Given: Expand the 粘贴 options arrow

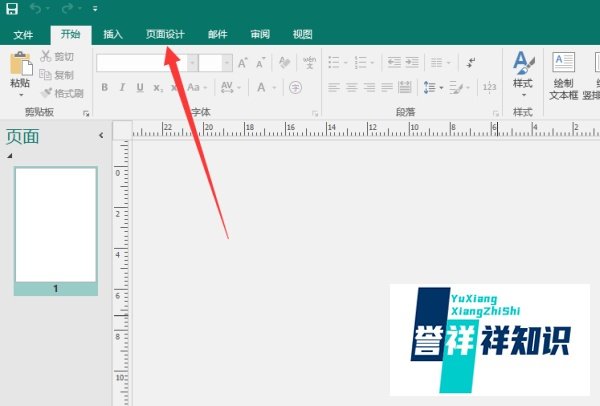Looking at the screenshot, I should pyautogui.click(x=21, y=95).
